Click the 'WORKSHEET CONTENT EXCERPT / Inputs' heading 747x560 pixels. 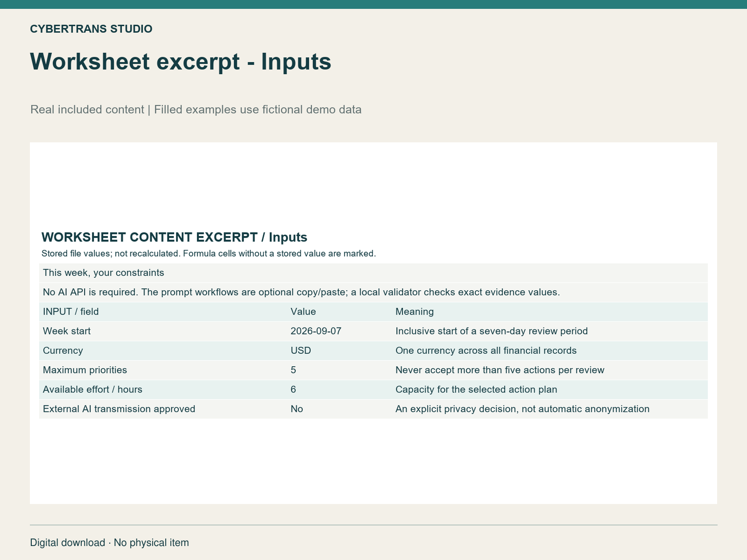(x=174, y=237)
